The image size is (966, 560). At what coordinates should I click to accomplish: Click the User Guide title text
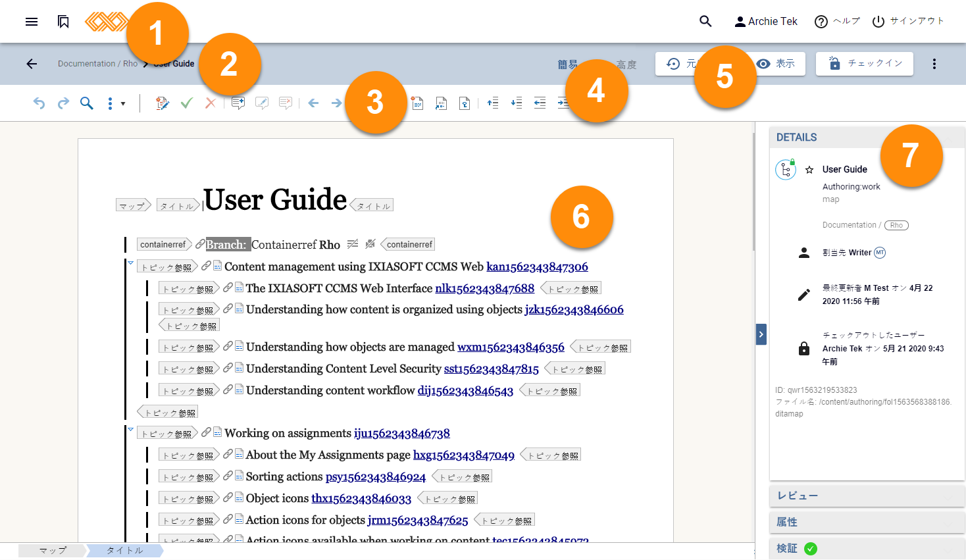pos(275,199)
